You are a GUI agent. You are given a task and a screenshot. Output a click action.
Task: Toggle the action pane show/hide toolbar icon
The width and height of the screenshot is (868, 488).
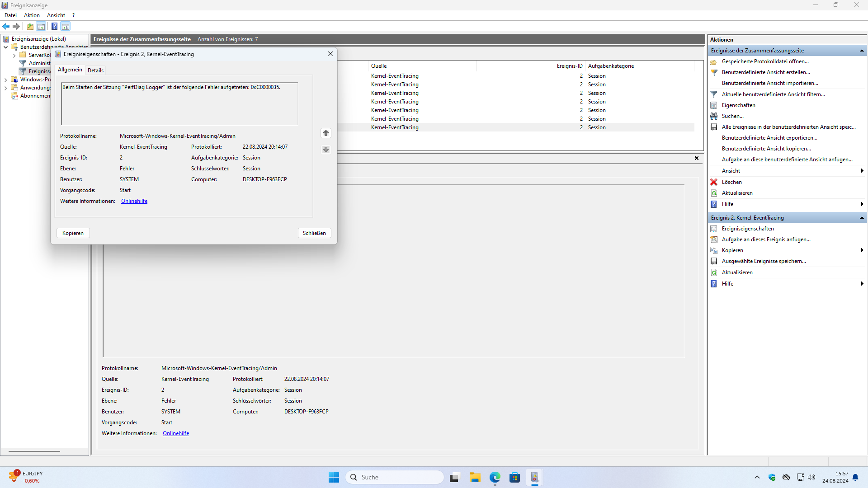(x=66, y=26)
